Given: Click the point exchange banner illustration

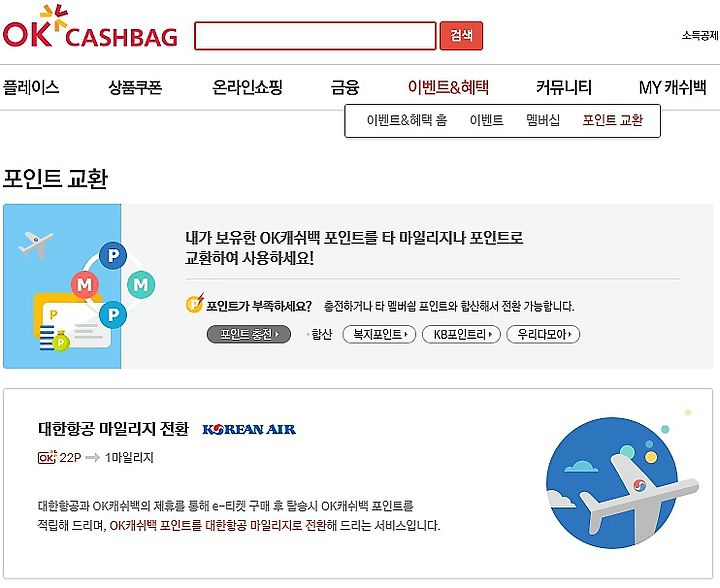Looking at the screenshot, I should pyautogui.click(x=62, y=286).
